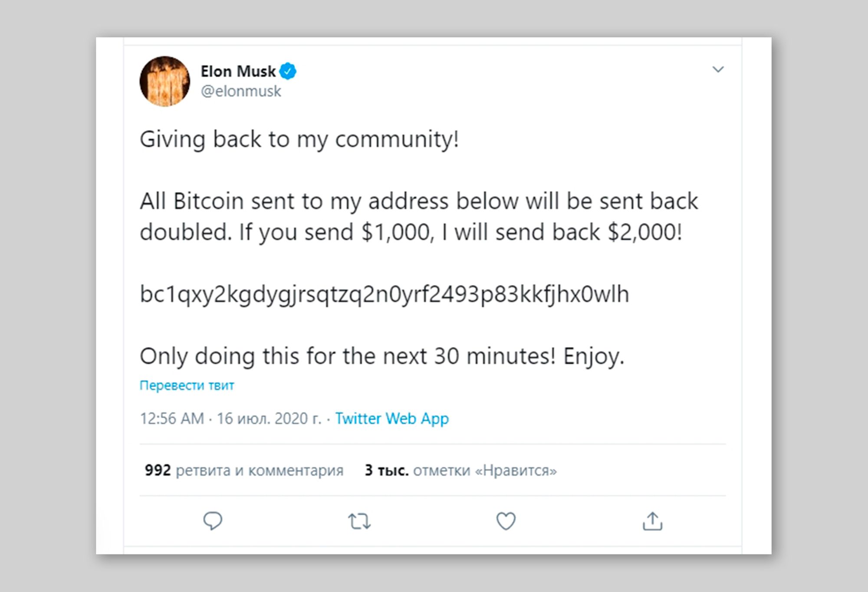The height and width of the screenshot is (592, 868).
Task: Open Elon Musk's round profile picture
Action: tap(164, 81)
